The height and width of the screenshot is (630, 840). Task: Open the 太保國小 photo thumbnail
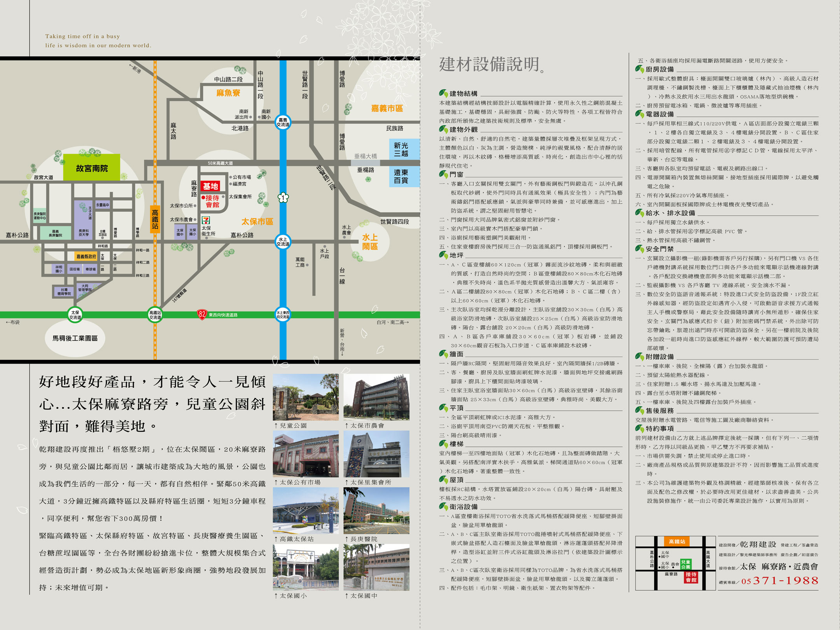pos(306,567)
